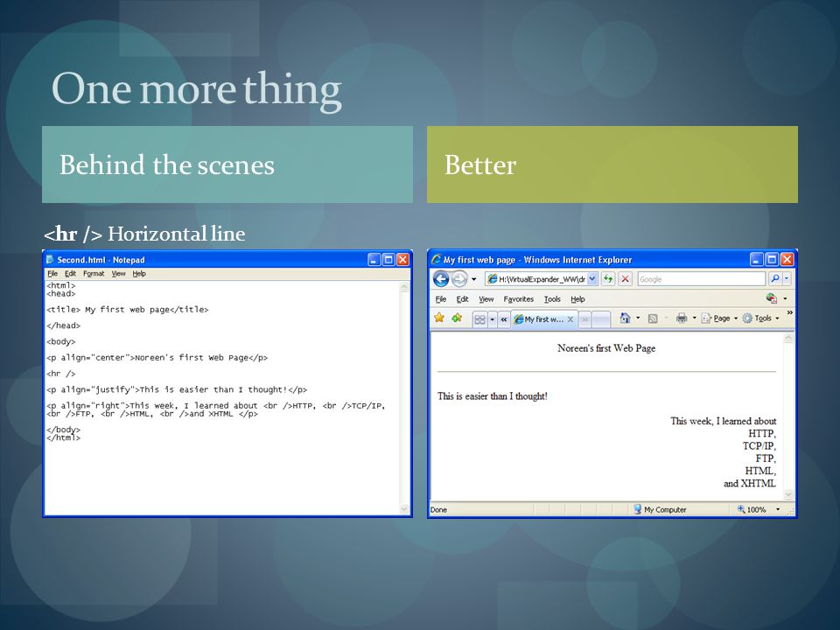Open the gear Tools menu in command bar
Viewport: 840px width, 630px height.
click(760, 318)
